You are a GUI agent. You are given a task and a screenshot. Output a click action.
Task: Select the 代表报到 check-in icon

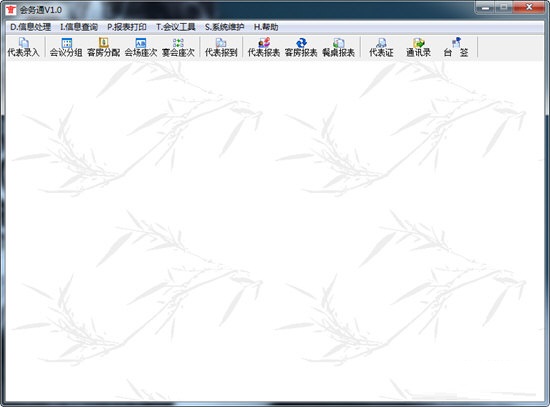click(x=221, y=47)
